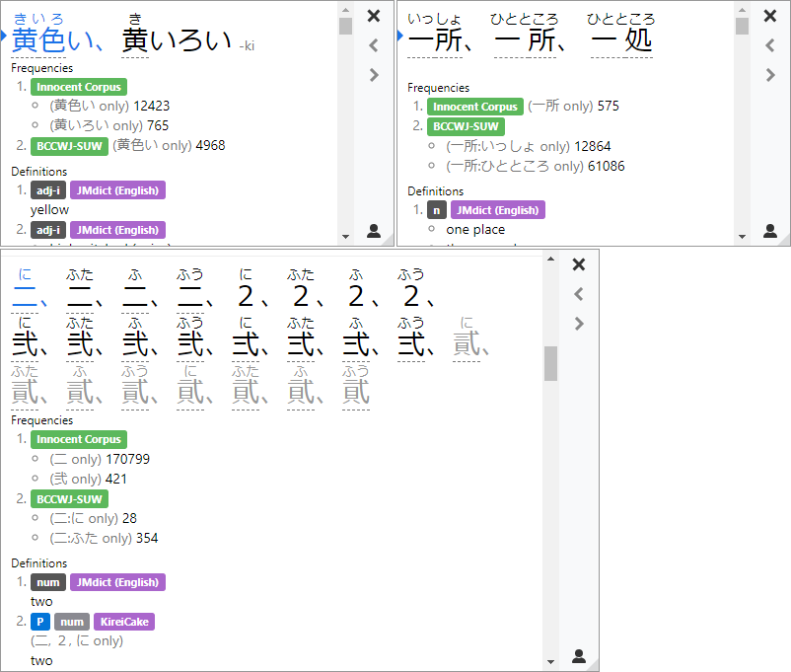The image size is (791, 672).
Task: Click the person icon in the number popup
Action: [x=578, y=654]
